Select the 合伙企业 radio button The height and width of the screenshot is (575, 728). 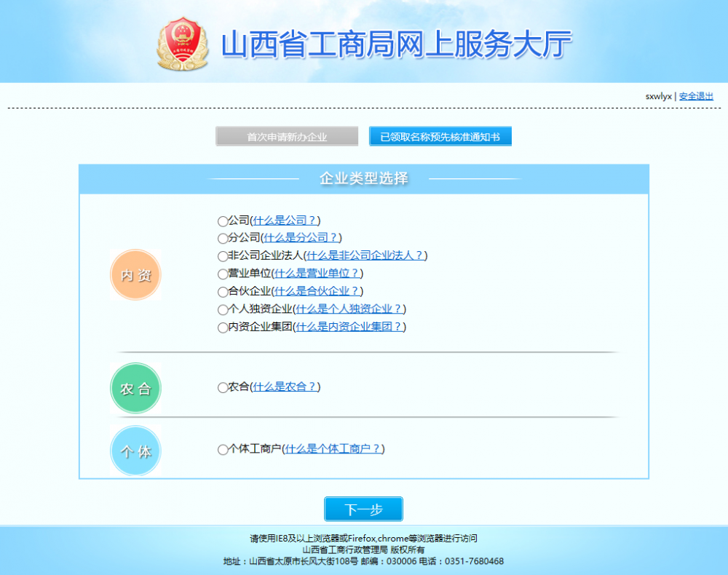click(x=221, y=291)
